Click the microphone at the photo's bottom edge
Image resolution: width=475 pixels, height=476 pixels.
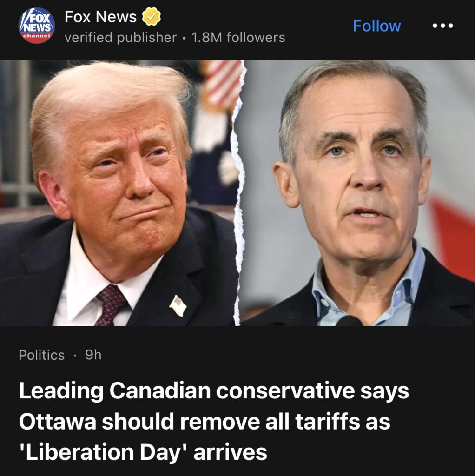tap(349, 321)
